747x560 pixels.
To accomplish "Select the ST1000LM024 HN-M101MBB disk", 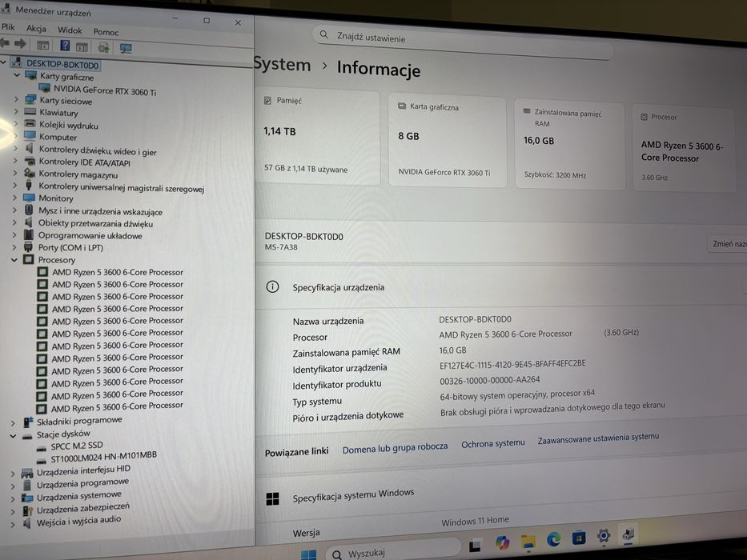I will click(103, 457).
